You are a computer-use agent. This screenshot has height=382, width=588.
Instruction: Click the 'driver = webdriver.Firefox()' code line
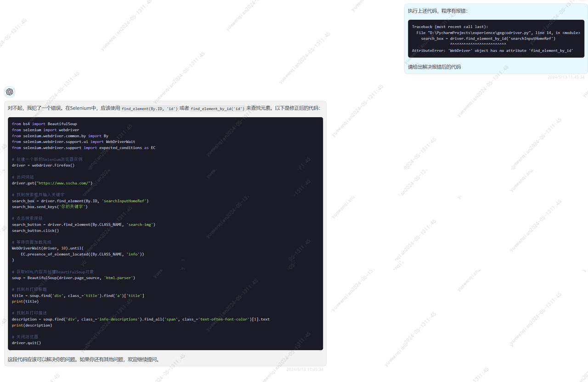pyautogui.click(x=43, y=165)
